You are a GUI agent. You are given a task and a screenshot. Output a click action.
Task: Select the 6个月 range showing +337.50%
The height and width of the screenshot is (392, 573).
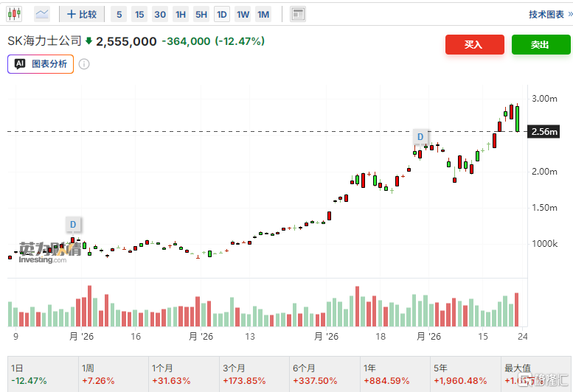point(325,374)
